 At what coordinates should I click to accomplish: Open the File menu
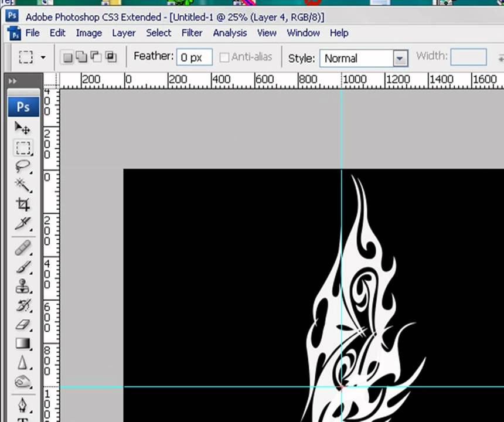(32, 33)
